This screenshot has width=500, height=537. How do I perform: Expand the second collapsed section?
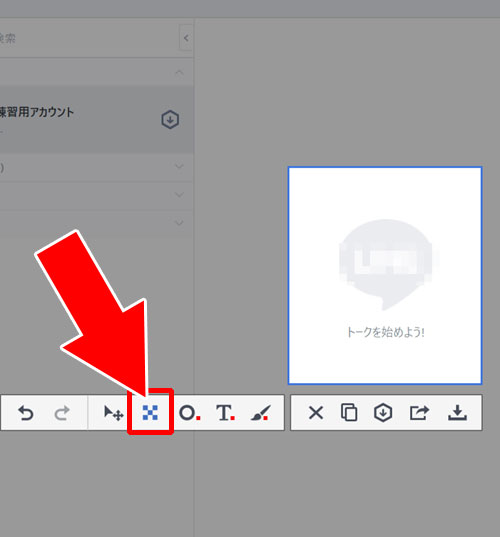point(179,195)
